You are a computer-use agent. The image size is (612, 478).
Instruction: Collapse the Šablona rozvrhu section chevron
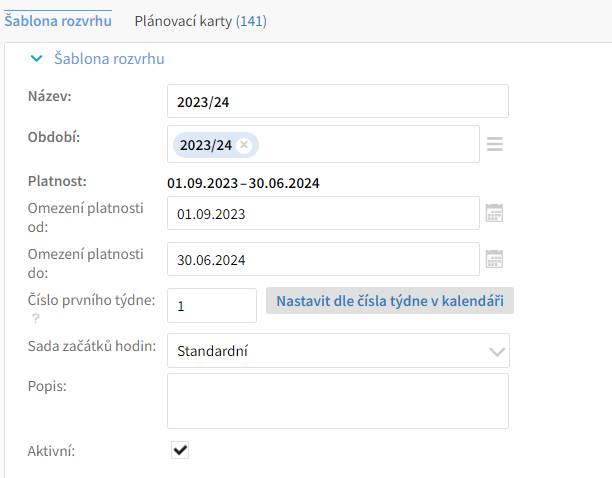36,59
